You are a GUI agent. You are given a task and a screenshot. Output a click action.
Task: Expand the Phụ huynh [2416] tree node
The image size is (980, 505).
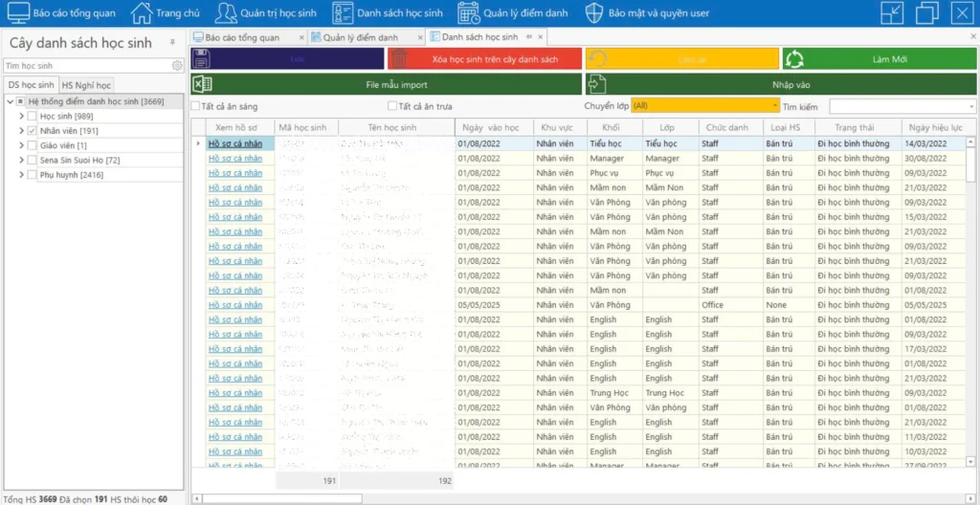pyautogui.click(x=21, y=174)
